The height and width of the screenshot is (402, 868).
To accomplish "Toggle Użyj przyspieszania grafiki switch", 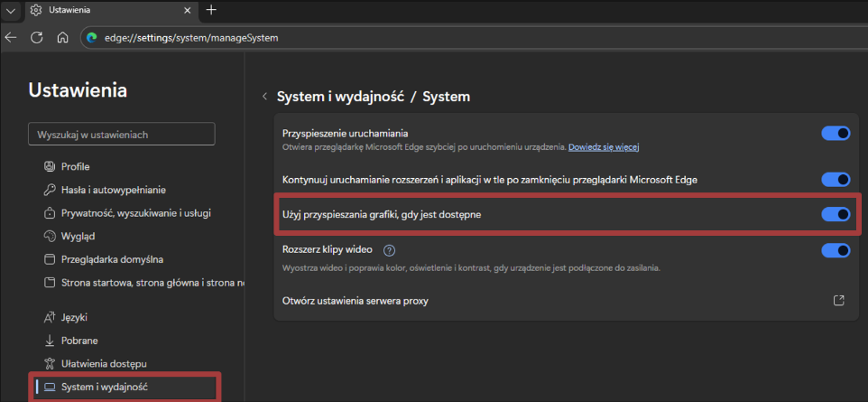I will 836,214.
